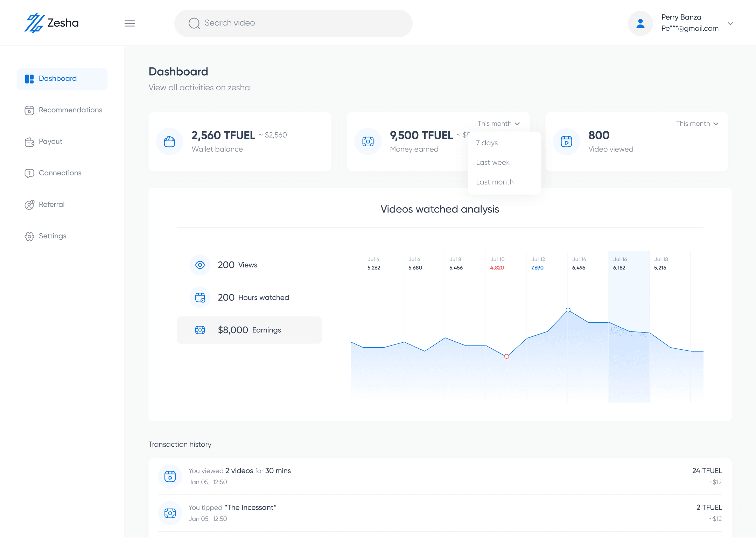Viewport: 756px width, 538px height.
Task: Click the Views eye icon
Action: (x=200, y=265)
